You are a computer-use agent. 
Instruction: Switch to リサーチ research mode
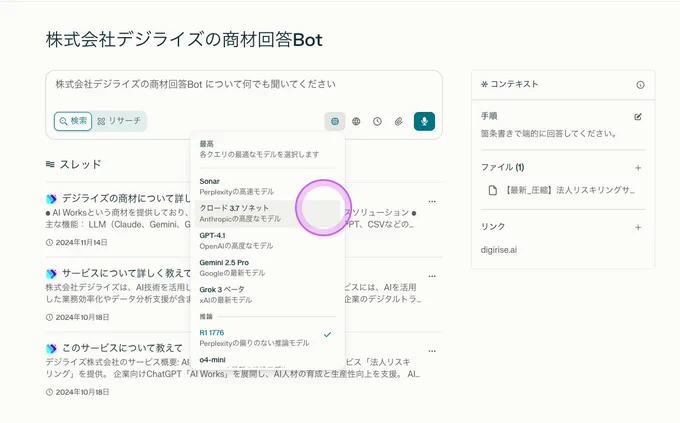(119, 121)
